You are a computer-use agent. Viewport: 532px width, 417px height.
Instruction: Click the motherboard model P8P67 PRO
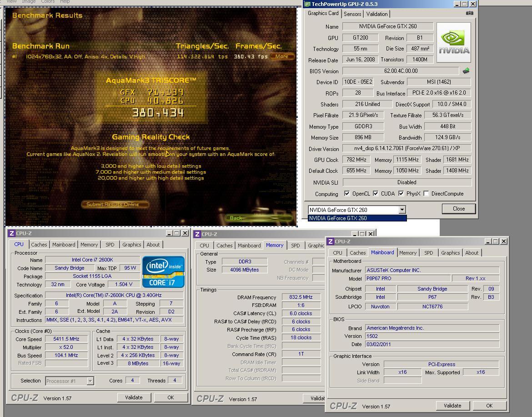point(408,278)
